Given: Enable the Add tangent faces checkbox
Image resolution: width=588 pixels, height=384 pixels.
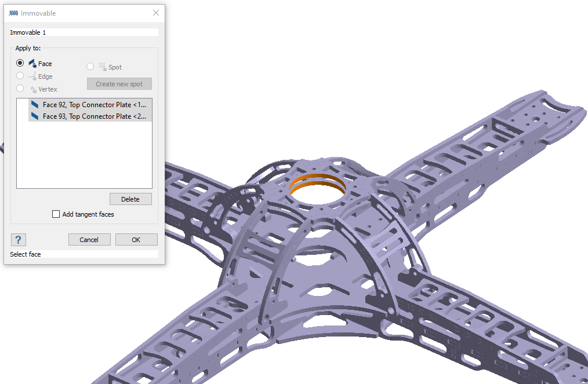Looking at the screenshot, I should [56, 214].
